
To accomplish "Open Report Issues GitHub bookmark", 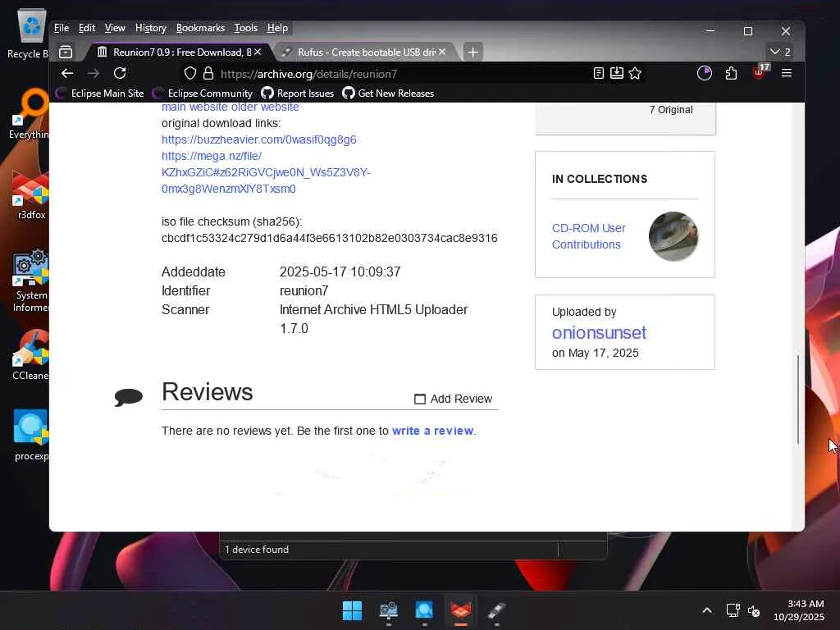I will [297, 94].
